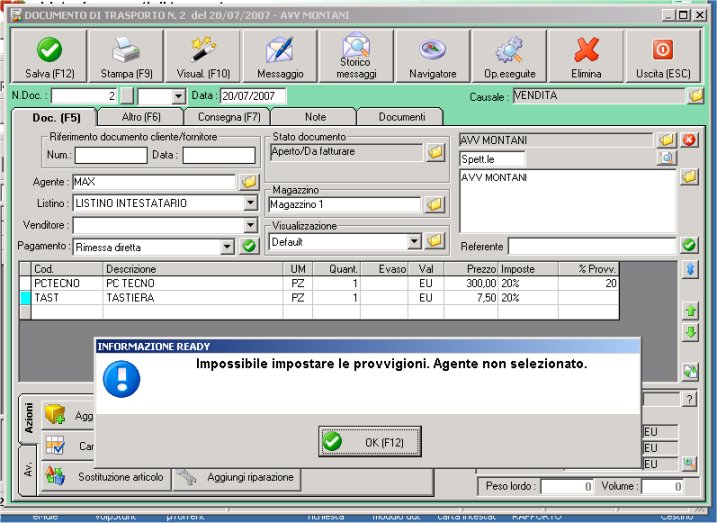Click green check beside Pagamento
717x523 pixels.
pyautogui.click(x=250, y=246)
